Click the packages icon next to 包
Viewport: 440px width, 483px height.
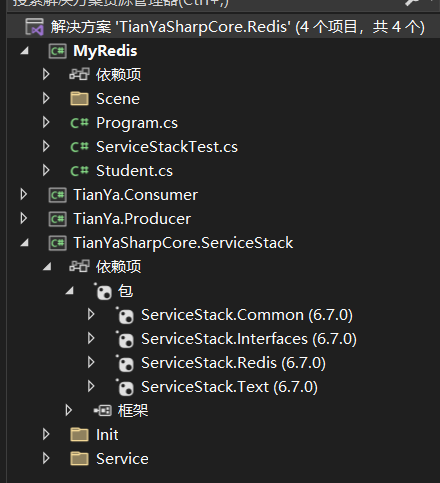[x=103, y=291]
